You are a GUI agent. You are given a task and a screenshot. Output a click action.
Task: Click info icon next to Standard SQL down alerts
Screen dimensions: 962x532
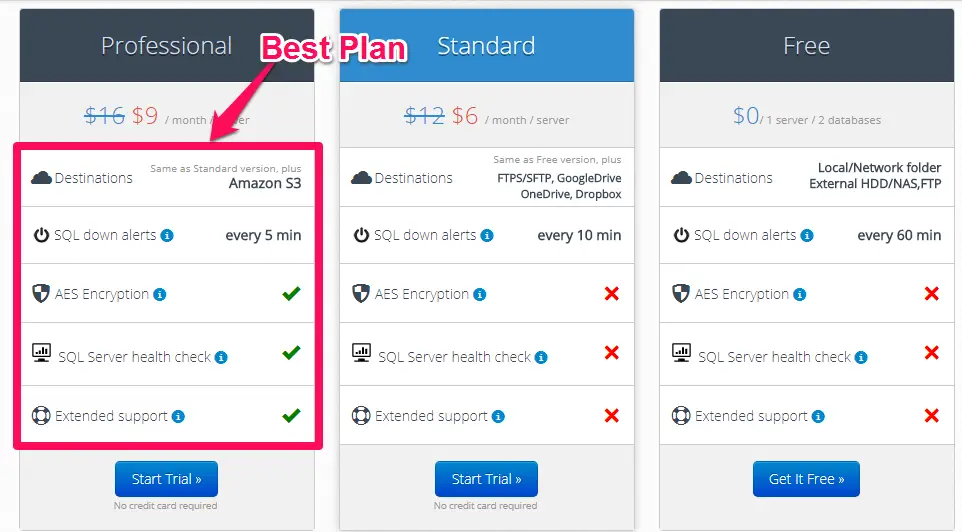(x=487, y=236)
